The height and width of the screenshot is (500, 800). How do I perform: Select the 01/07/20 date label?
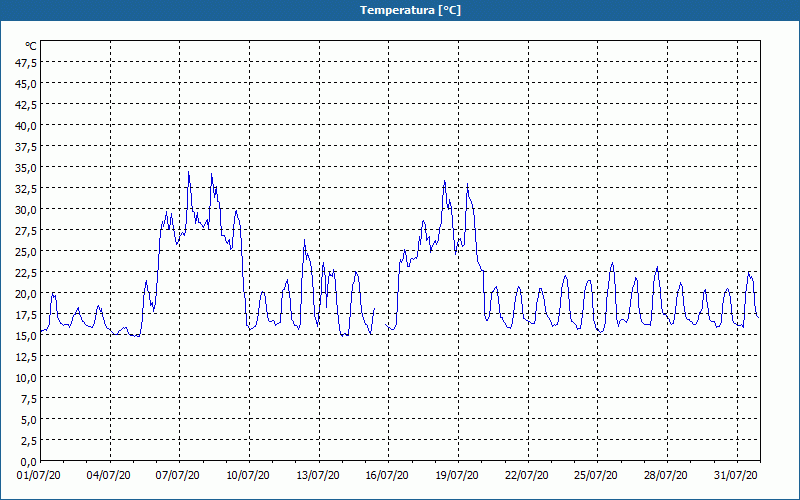click(39, 476)
